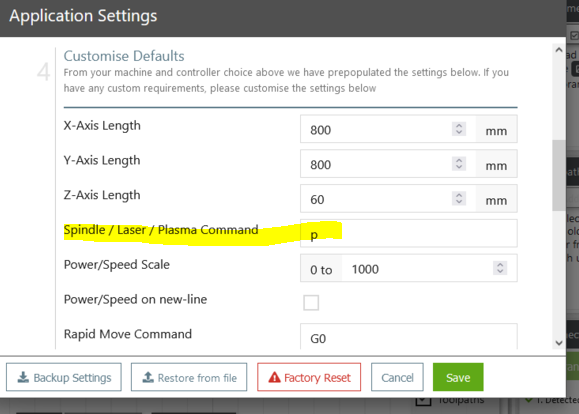
Task: Click the dialog vertical scrollbar thumb
Action: pos(559,175)
